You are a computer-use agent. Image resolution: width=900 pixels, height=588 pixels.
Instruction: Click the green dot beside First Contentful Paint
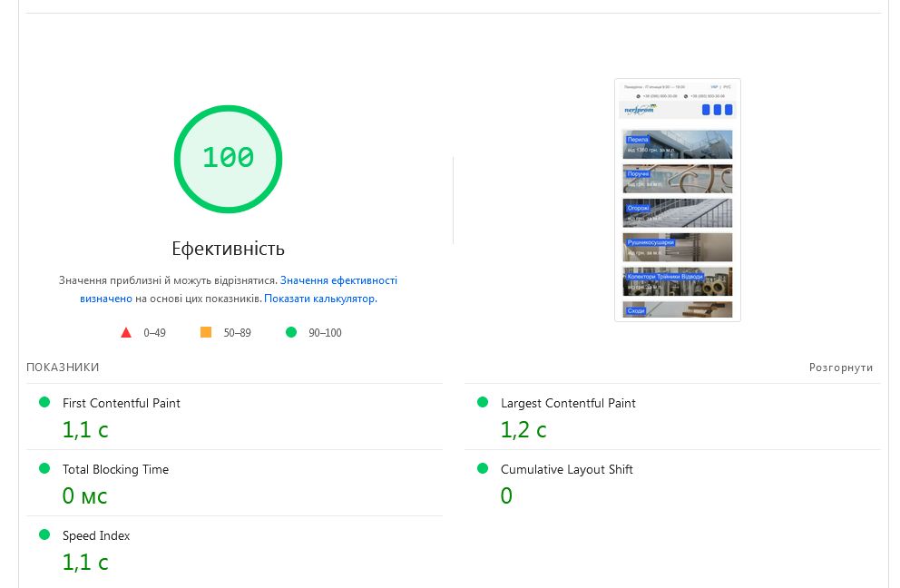pyautogui.click(x=44, y=402)
